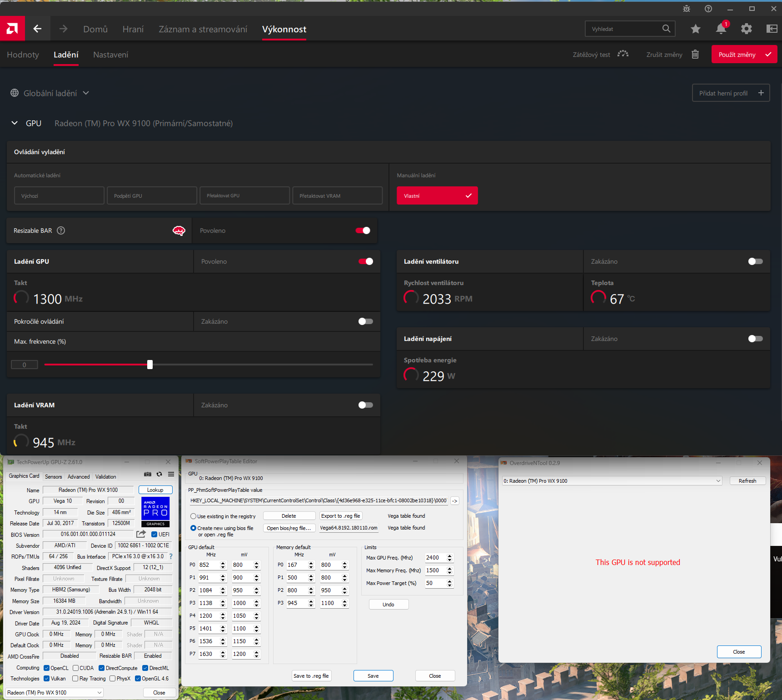Toggle Ladění GPU switch

366,261
